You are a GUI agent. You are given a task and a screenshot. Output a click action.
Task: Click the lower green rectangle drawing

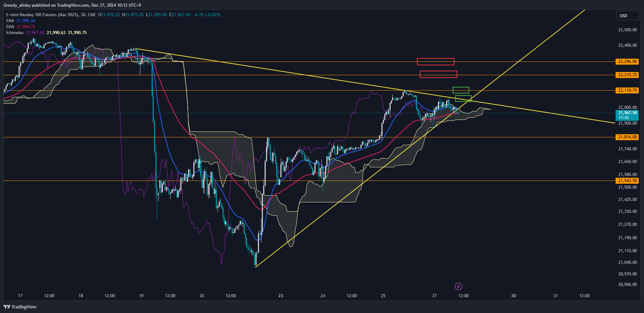(463, 98)
